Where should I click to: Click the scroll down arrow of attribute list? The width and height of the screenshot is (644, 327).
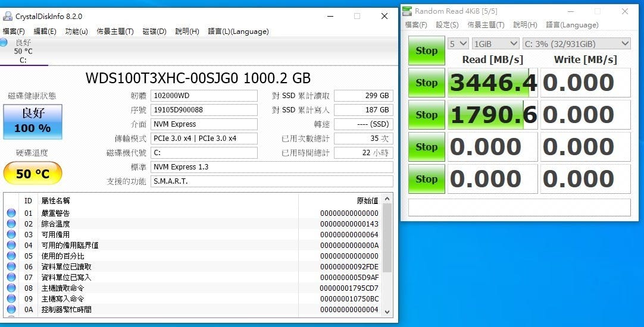pos(387,312)
